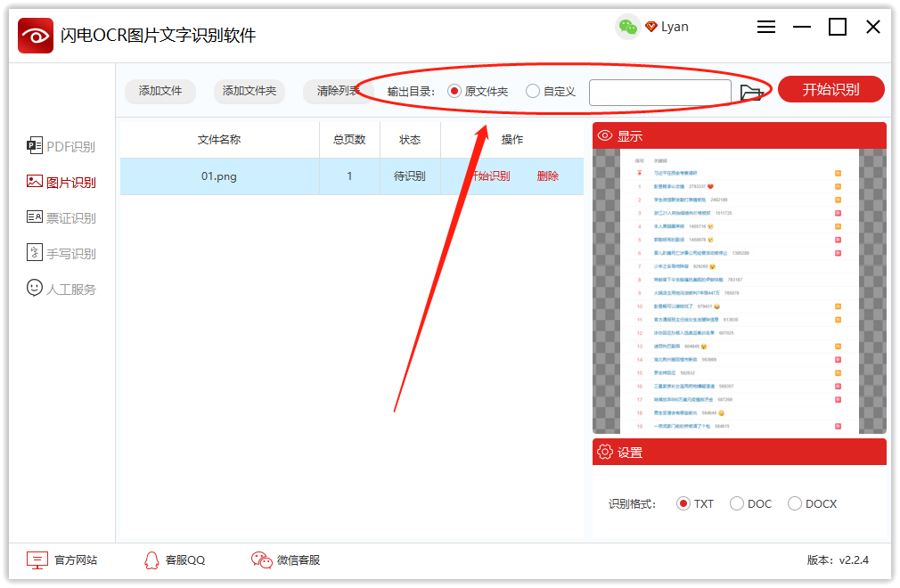Click the Lyan username
This screenshot has width=900, height=588.
pyautogui.click(x=675, y=27)
